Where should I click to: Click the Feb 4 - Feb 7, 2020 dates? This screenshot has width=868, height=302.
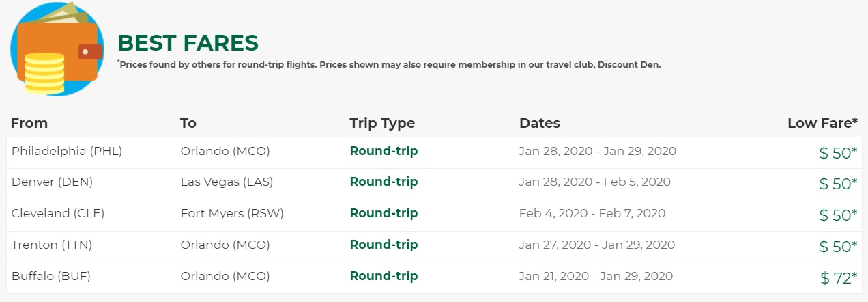click(592, 213)
